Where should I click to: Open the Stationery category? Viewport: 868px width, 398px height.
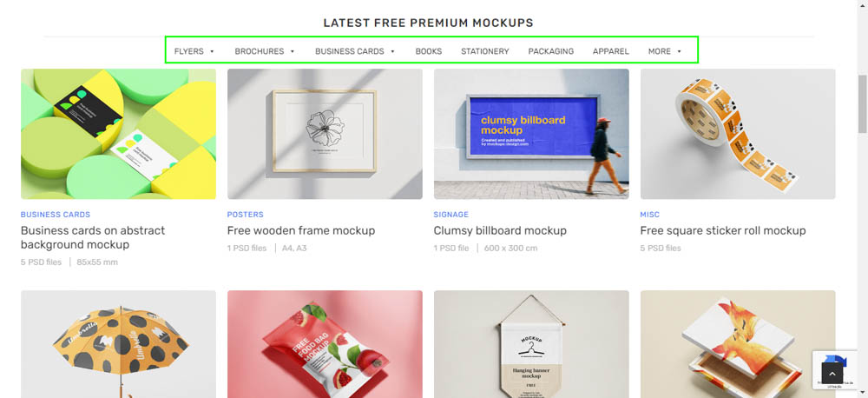485,51
